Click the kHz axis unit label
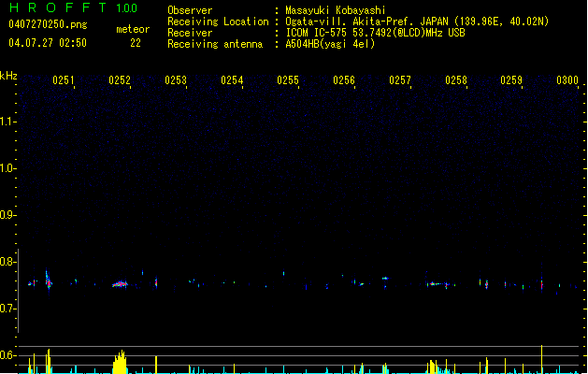 [x=8, y=76]
